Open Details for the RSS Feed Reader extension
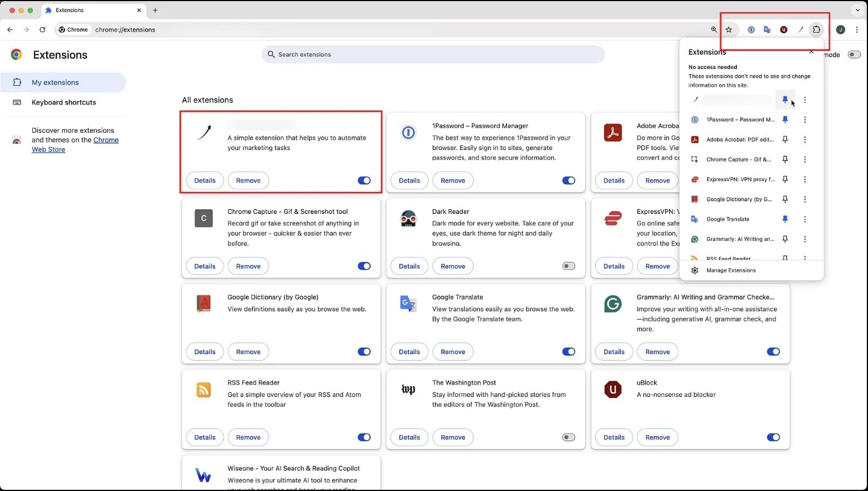Image resolution: width=868 pixels, height=491 pixels. 205,437
